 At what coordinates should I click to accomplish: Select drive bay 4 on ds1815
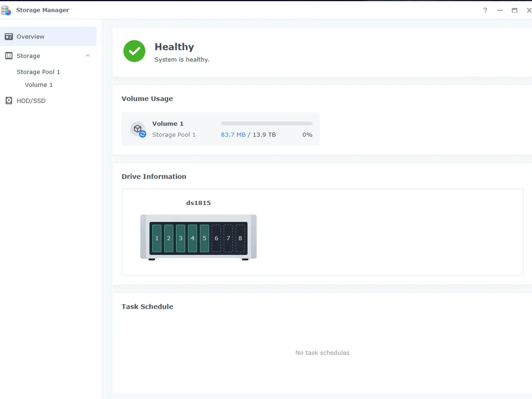click(192, 238)
